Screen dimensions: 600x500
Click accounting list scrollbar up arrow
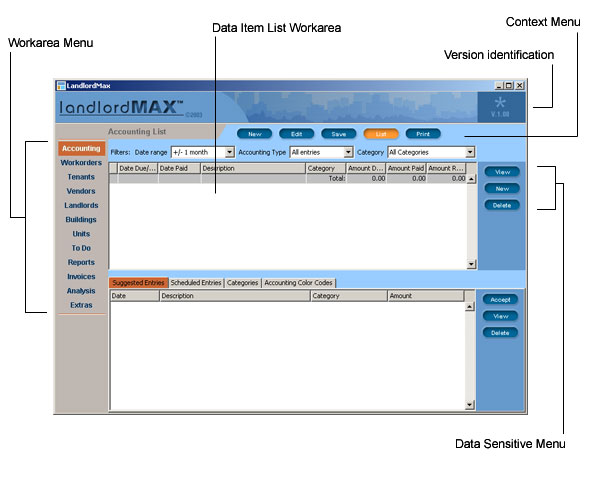471,179
